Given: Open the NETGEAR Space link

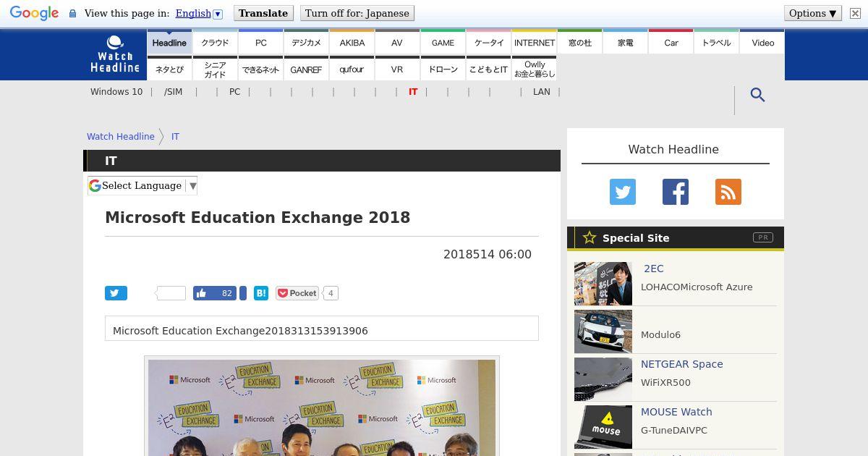Looking at the screenshot, I should point(682,364).
